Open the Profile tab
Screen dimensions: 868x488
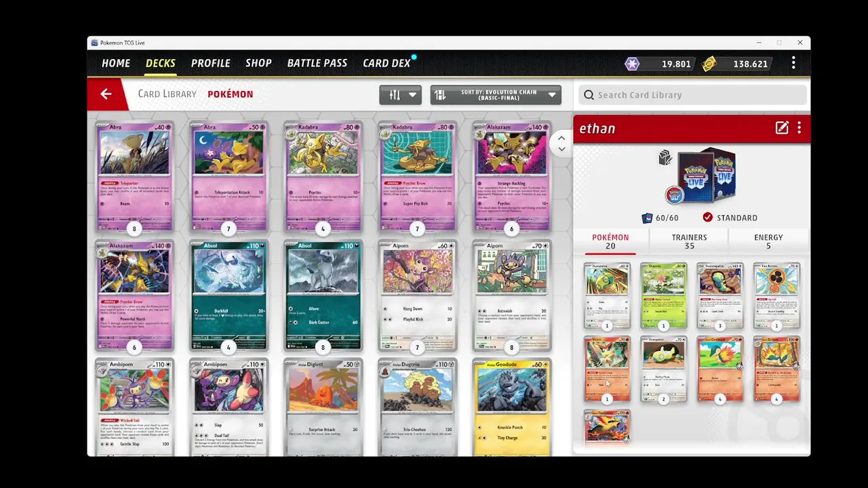point(210,63)
